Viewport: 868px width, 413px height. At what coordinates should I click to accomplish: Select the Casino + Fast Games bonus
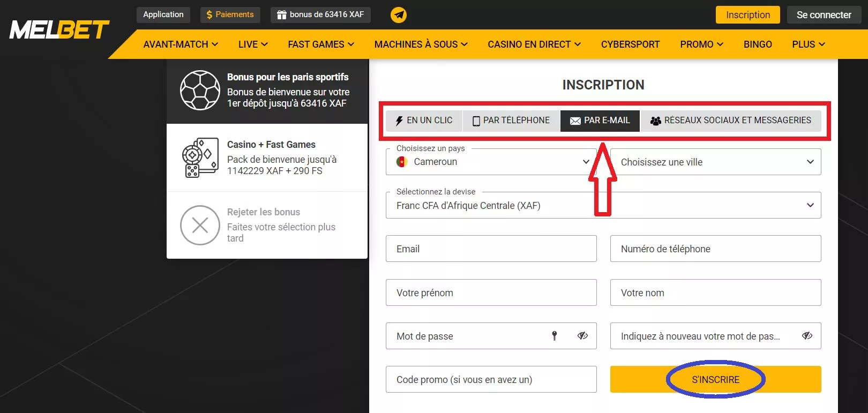coord(267,157)
